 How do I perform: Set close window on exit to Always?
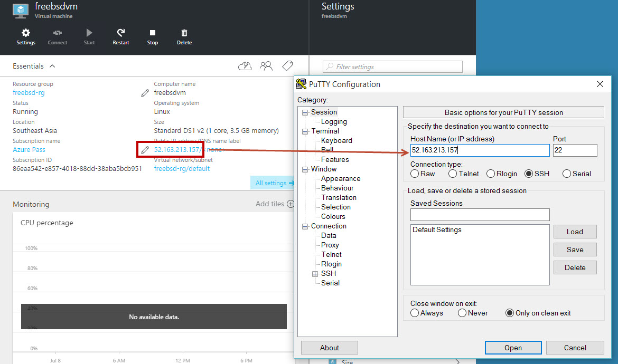click(415, 313)
